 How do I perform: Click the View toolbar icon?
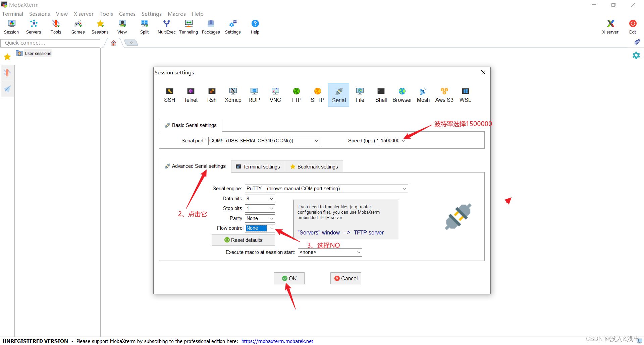point(122,27)
